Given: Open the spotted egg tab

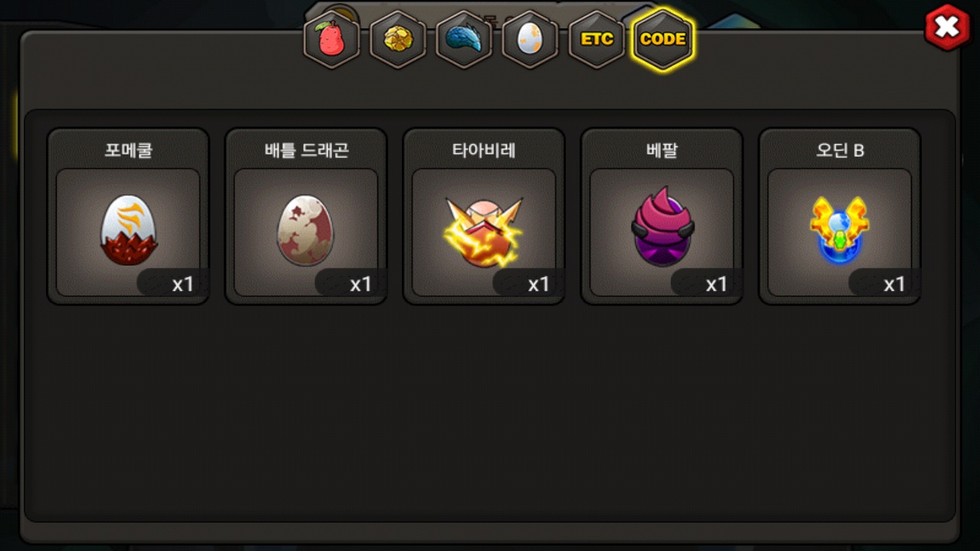Looking at the screenshot, I should tap(530, 40).
